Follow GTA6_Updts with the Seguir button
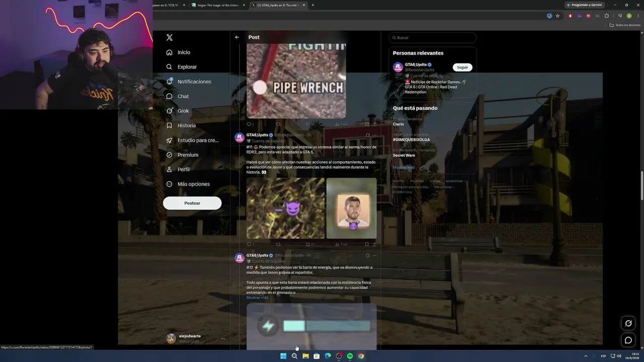This screenshot has width=644, height=362. [462, 67]
